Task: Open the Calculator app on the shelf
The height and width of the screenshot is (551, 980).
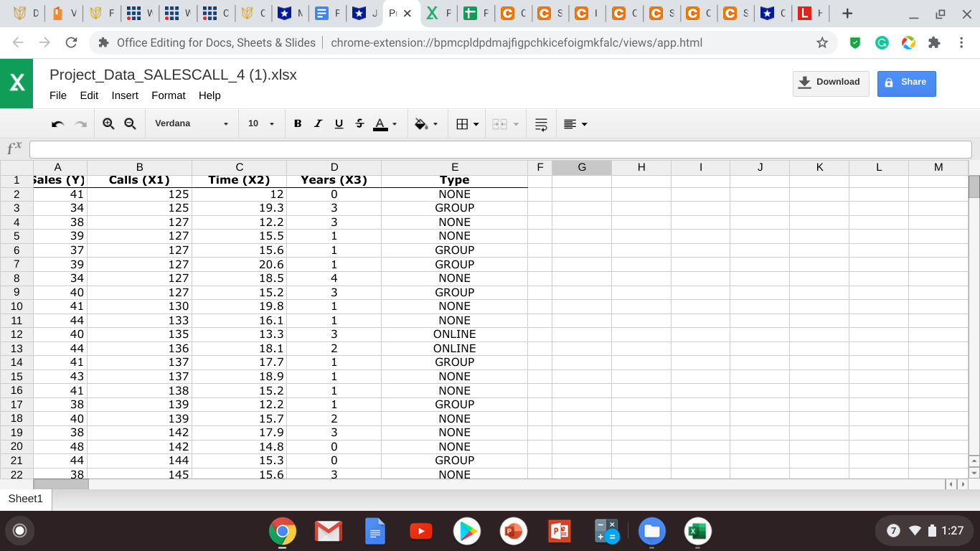Action: click(607, 531)
